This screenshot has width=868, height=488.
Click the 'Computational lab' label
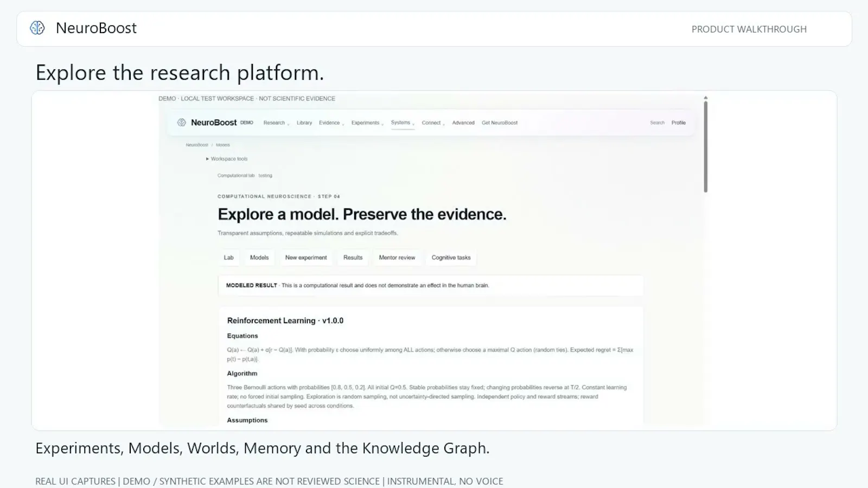(236, 176)
